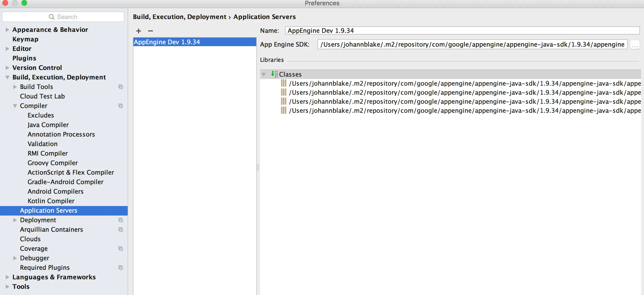Select Kotlin Compiler settings
The height and width of the screenshot is (295, 644).
click(x=51, y=201)
